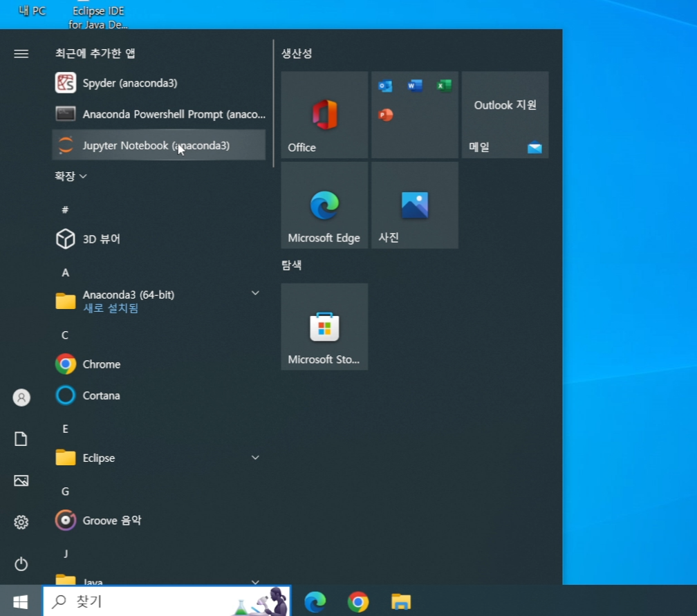Click the letter E section header

(65, 429)
